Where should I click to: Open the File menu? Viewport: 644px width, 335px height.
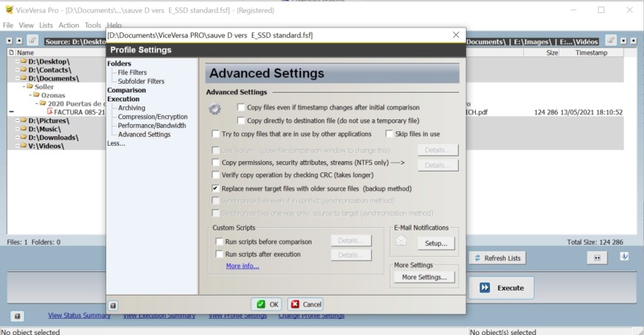(x=8, y=25)
